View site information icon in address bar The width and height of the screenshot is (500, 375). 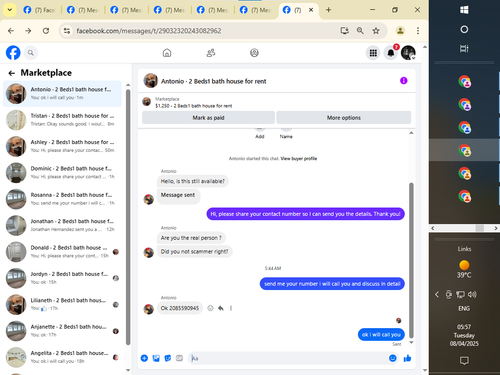tap(67, 31)
